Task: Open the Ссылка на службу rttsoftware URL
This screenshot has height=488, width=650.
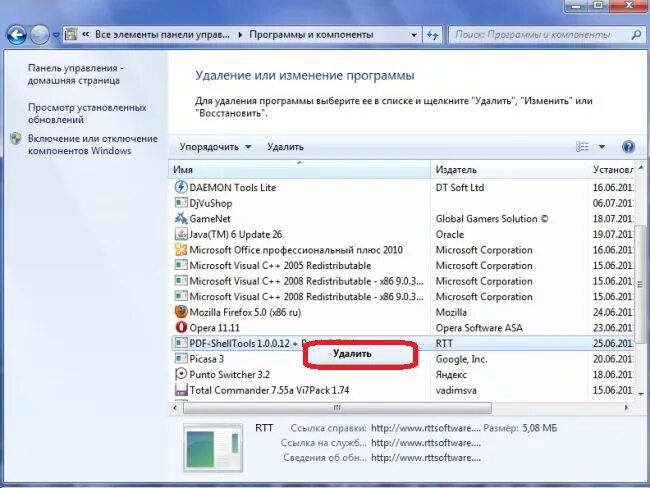Action: tap(426, 443)
